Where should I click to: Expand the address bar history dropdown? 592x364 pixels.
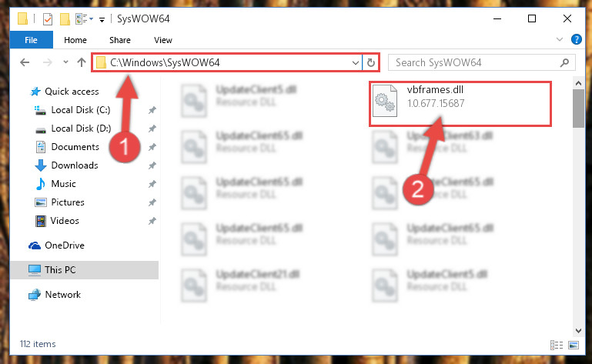[355, 62]
